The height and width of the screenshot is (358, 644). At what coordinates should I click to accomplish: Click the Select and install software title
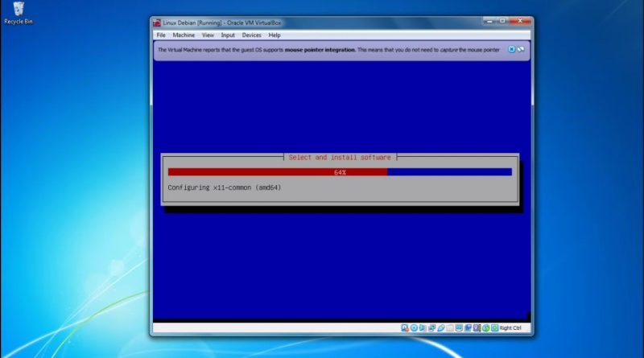pos(340,157)
